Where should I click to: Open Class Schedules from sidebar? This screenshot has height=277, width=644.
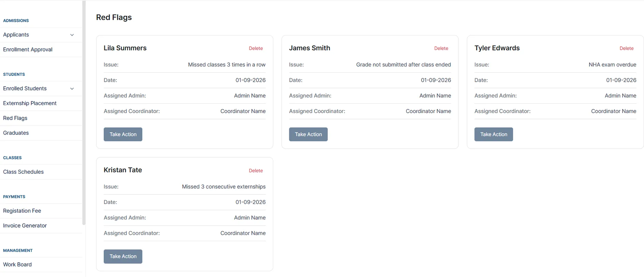[x=23, y=172]
